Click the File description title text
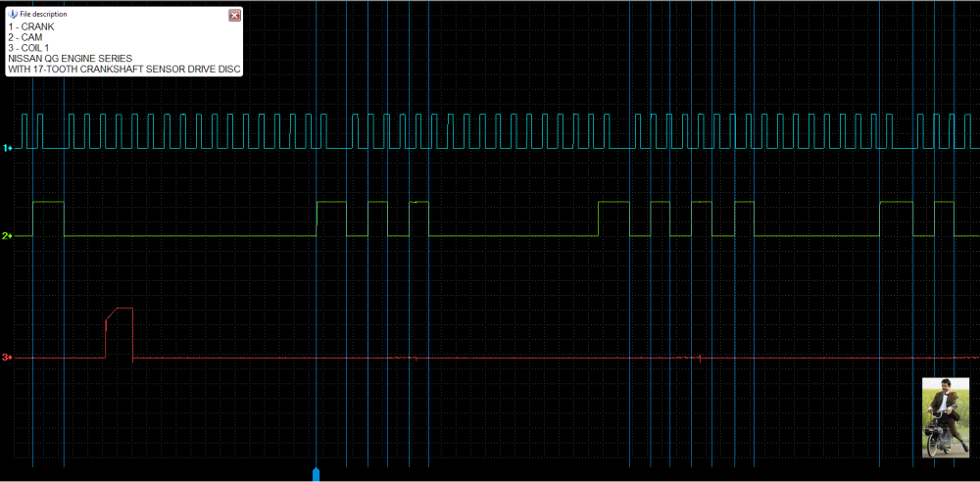980x482 pixels. point(44,15)
